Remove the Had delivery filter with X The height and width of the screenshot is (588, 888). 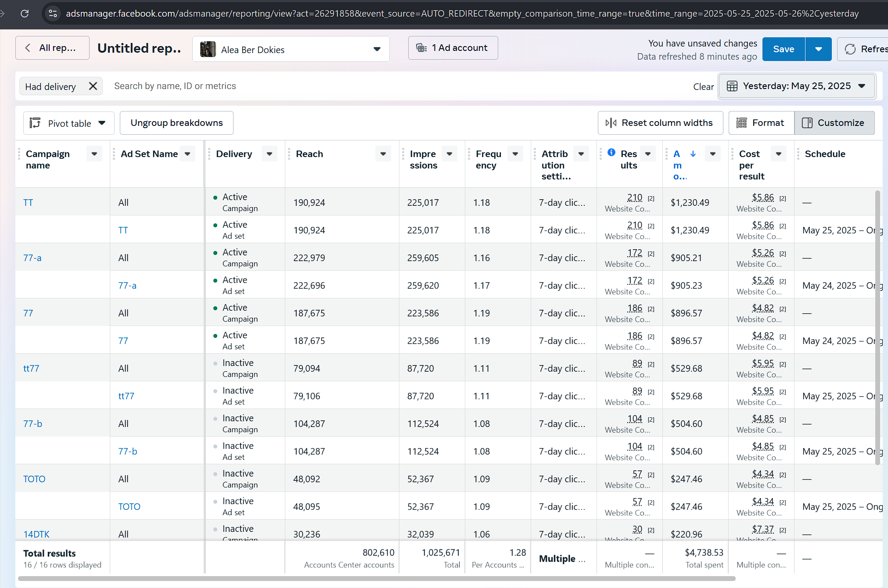[93, 86]
